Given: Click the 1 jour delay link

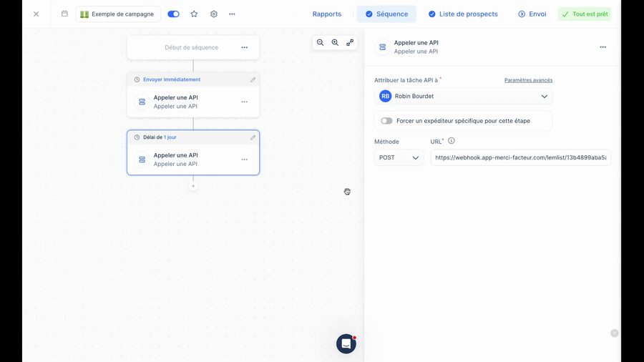Looking at the screenshot, I should 170,137.
